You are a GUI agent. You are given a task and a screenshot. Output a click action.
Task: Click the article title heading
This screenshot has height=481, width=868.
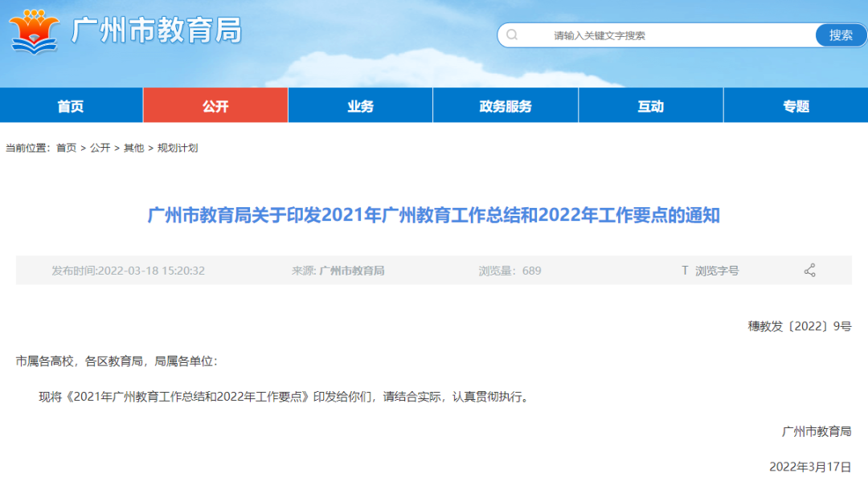click(434, 216)
